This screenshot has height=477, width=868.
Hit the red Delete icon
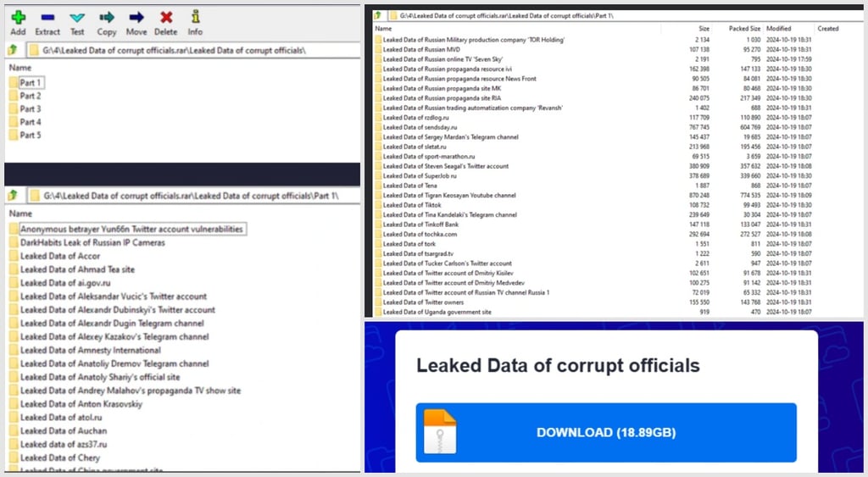(x=165, y=18)
